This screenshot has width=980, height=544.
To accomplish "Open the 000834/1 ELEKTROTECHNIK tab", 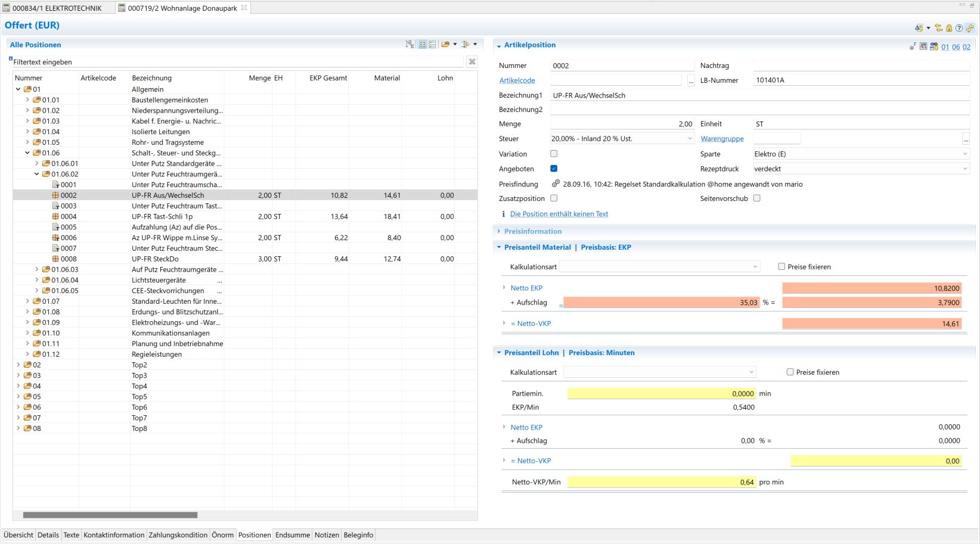I will (56, 8).
